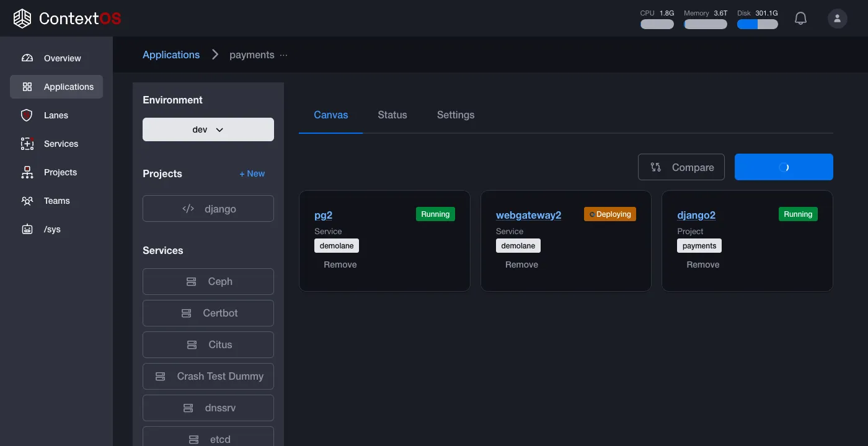868x446 pixels.
Task: Click the ContextOS logo icon
Action: click(22, 19)
